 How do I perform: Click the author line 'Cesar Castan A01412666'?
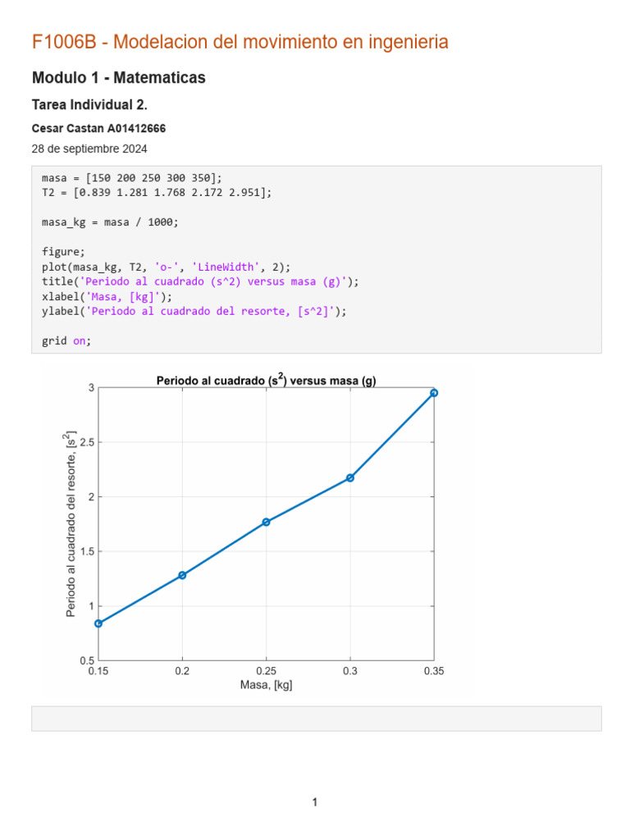point(98,129)
